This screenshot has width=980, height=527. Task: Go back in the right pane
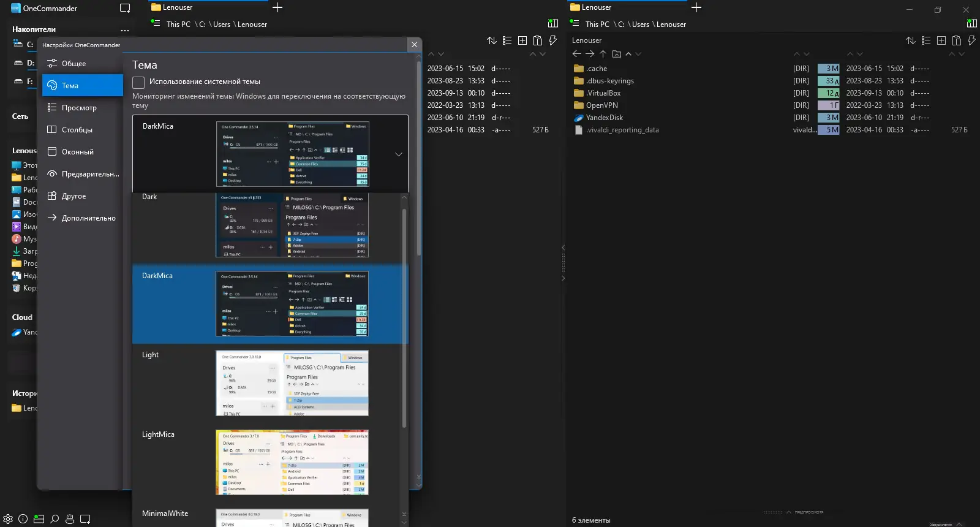point(577,54)
